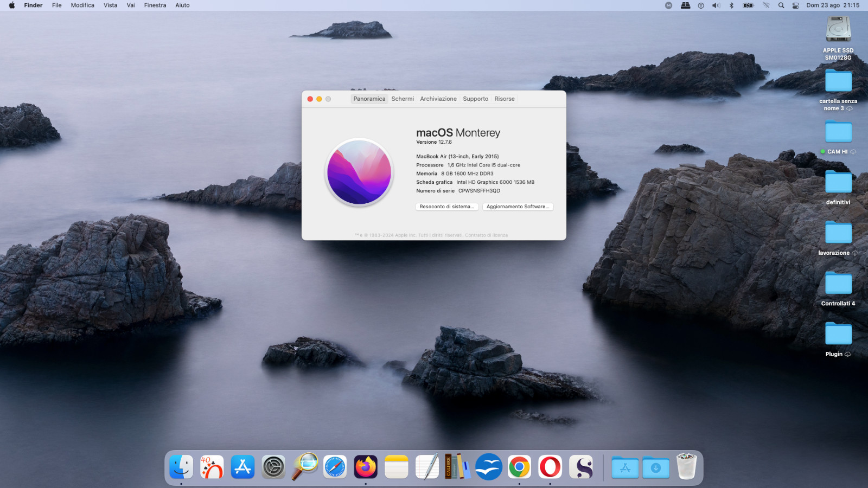Open the Wi-Fi menu bar icon
Viewport: 868px width, 488px height.
tap(766, 5)
